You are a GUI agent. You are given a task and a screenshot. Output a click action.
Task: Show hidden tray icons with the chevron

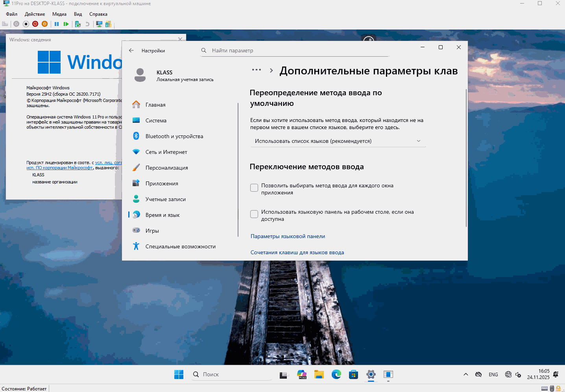click(466, 374)
